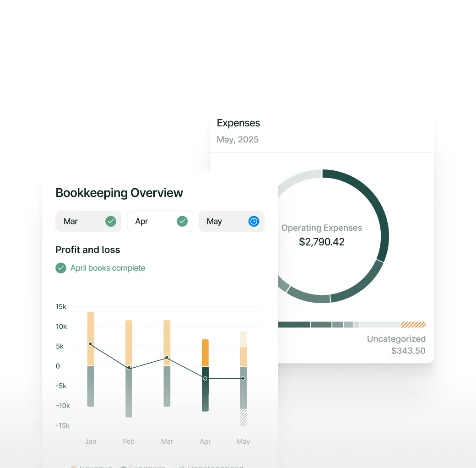Click the Mar revenue bar
476x468 pixels.
167,343
